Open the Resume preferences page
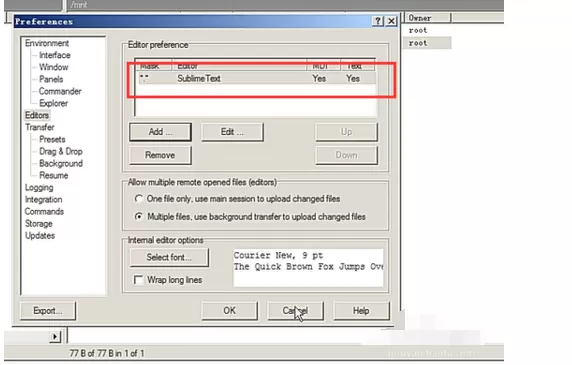Viewport: 572px width, 365px height. (x=54, y=175)
